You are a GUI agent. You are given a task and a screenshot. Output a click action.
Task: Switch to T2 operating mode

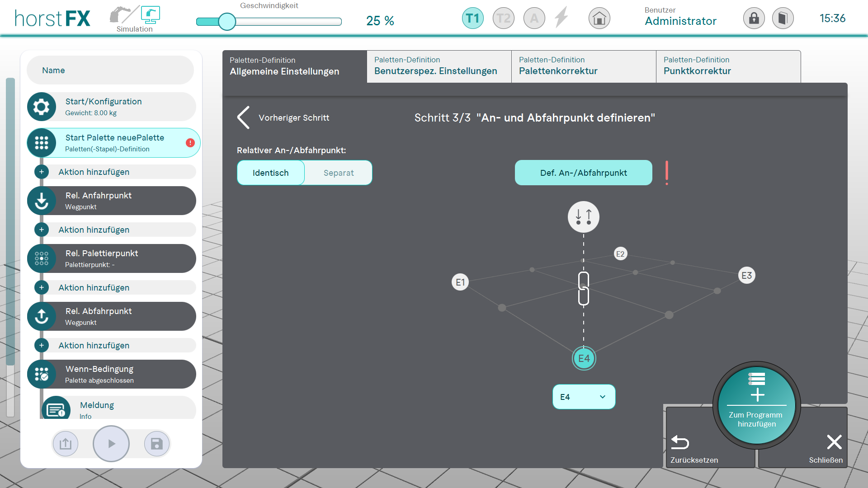(503, 19)
